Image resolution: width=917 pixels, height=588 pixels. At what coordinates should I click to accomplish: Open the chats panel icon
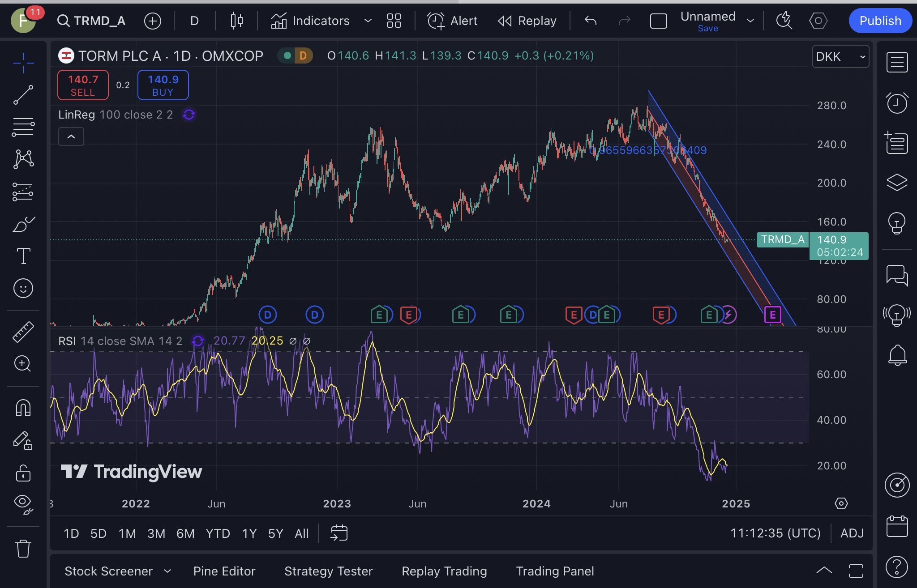897,275
